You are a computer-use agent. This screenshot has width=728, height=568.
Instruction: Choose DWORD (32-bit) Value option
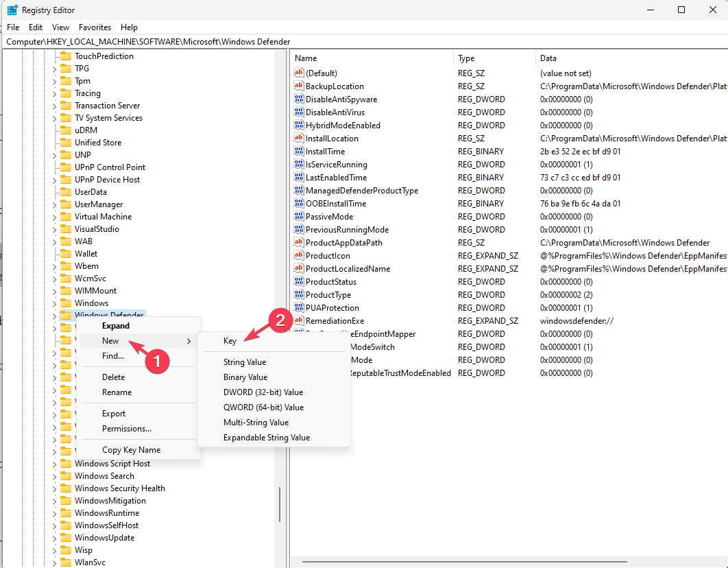click(274, 392)
